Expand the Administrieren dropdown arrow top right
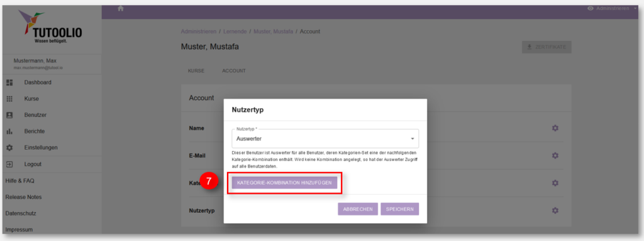This screenshot has width=644, height=241. pos(635,8)
